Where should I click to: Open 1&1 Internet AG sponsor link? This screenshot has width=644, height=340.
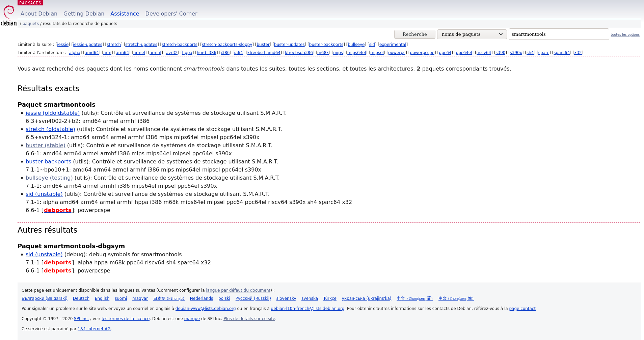pos(94,329)
